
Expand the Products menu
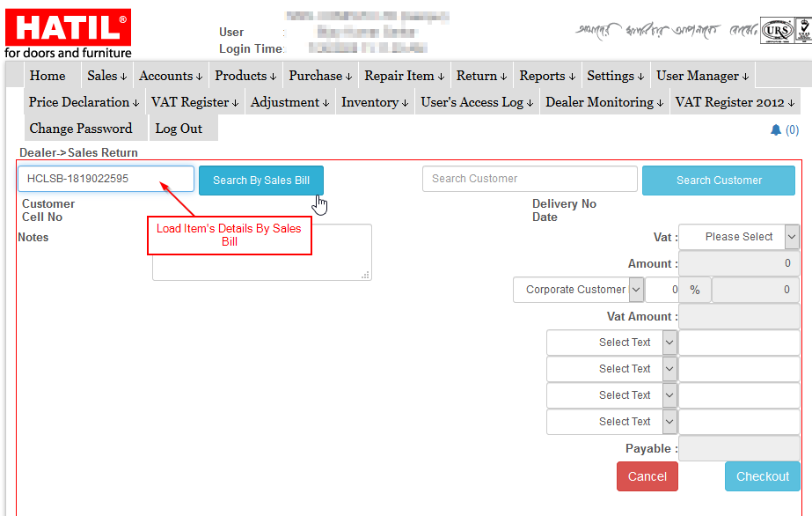click(245, 76)
